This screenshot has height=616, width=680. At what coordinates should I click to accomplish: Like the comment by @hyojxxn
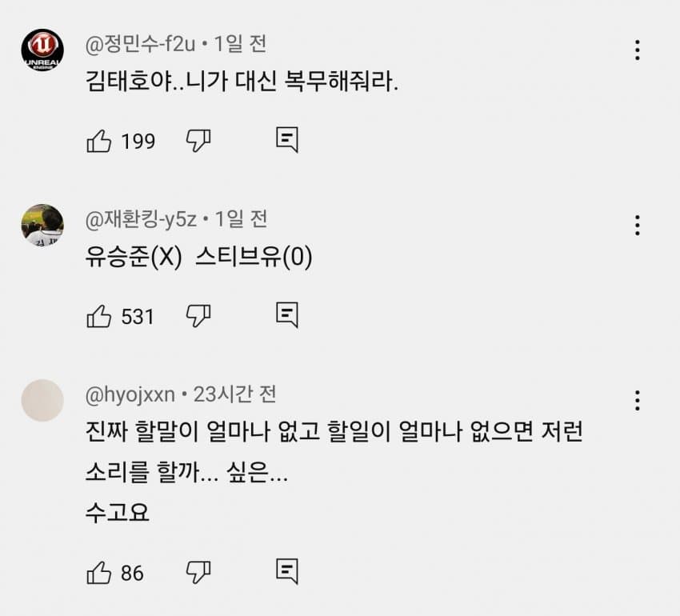coord(98,572)
